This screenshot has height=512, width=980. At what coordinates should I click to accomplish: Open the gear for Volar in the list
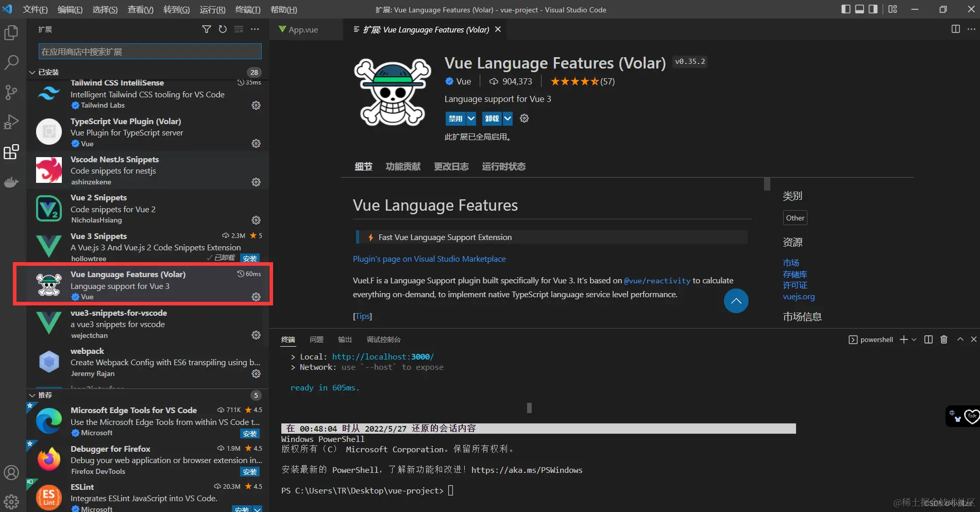(256, 297)
